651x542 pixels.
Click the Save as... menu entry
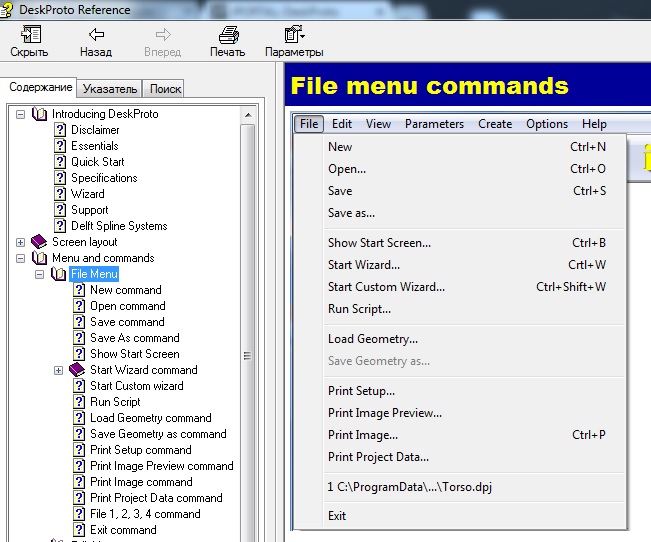pos(467,213)
